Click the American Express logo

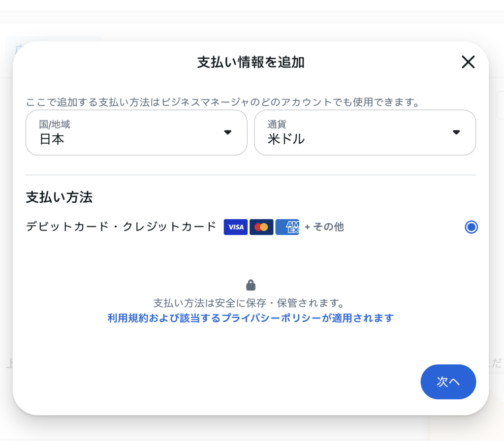287,227
